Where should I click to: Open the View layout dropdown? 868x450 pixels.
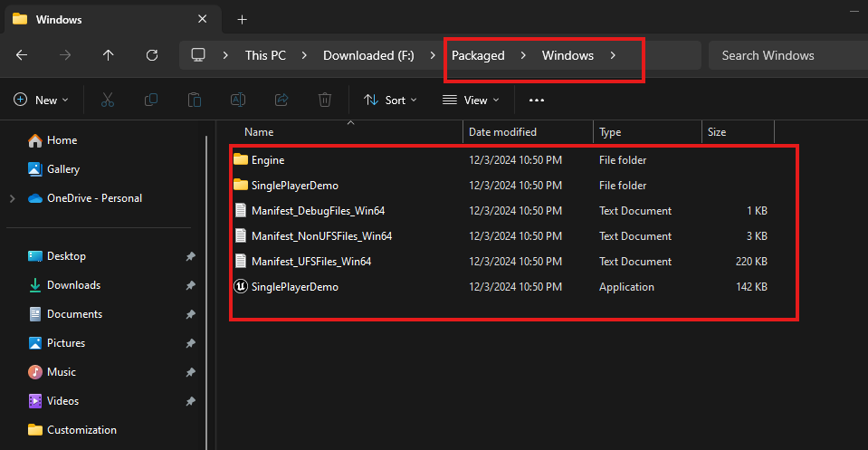[471, 100]
